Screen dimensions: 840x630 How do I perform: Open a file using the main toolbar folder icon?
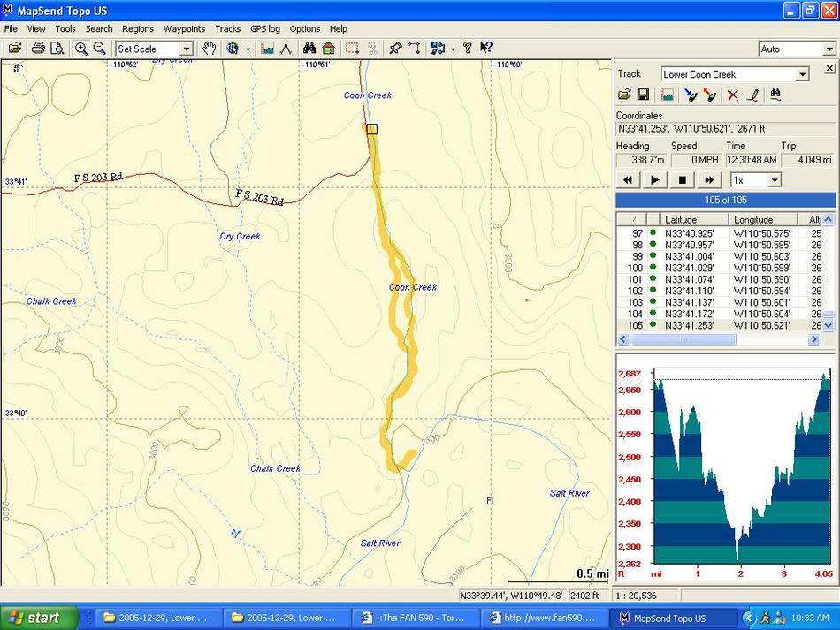[x=15, y=49]
